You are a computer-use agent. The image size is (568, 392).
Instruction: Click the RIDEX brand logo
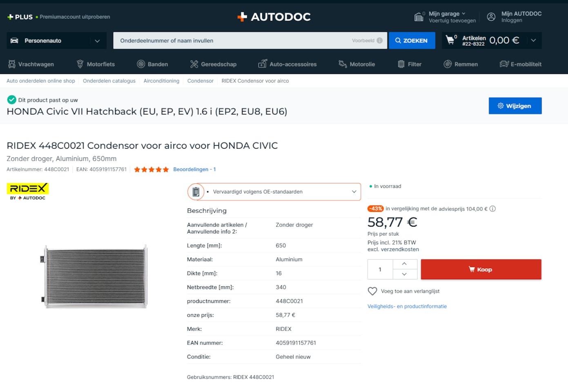pos(28,192)
